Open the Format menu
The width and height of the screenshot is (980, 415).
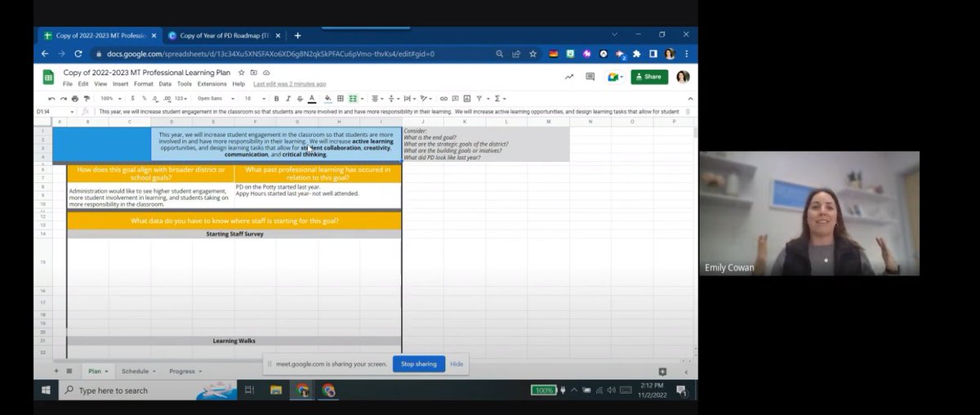tap(144, 83)
